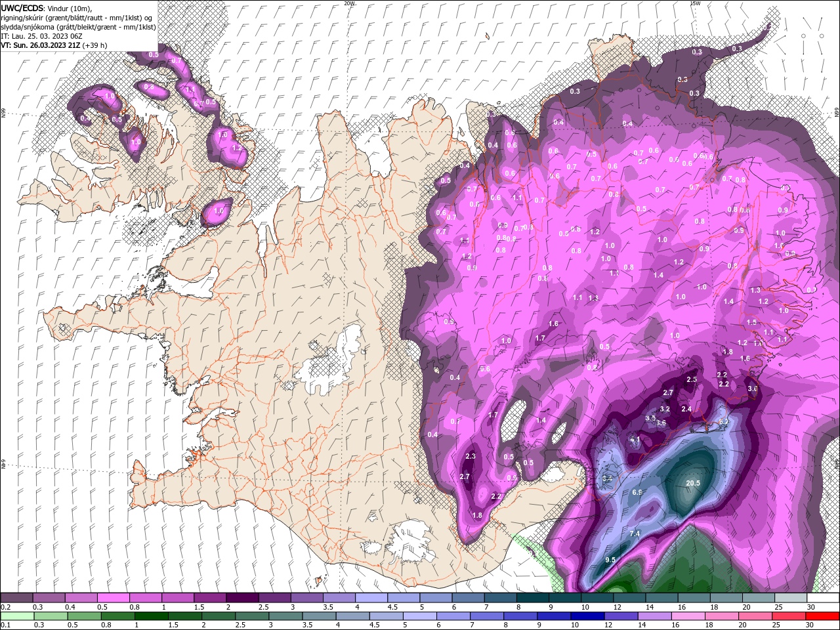Select the 3.0 value on the east coast
The image size is (840, 630).
click(x=752, y=389)
